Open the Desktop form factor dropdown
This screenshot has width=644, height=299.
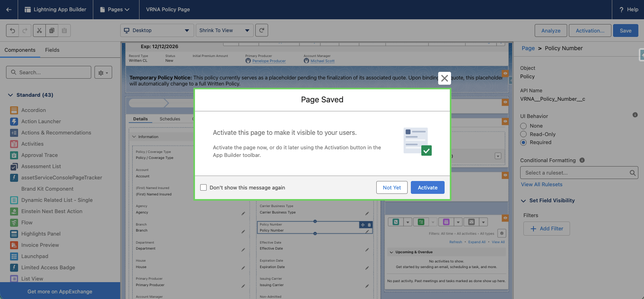pos(157,31)
